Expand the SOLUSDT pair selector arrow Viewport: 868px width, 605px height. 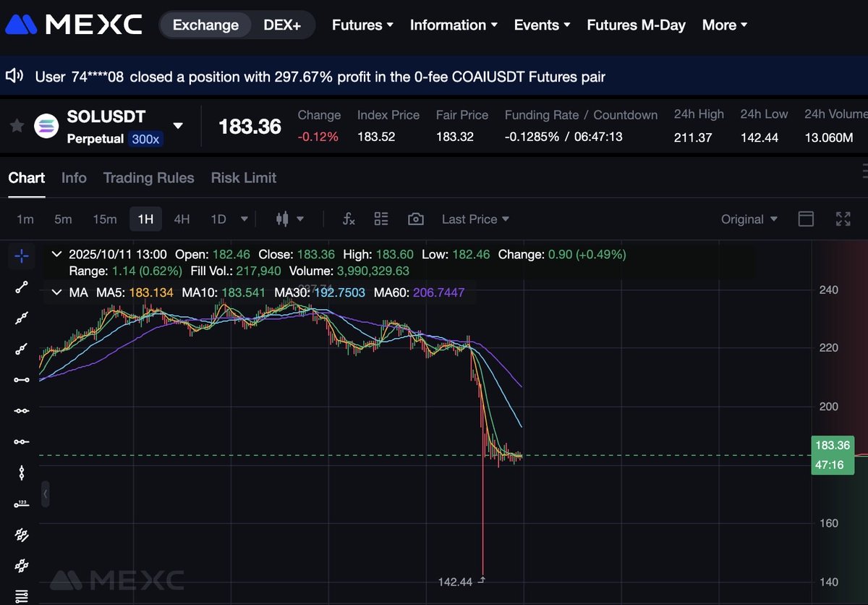click(x=178, y=126)
